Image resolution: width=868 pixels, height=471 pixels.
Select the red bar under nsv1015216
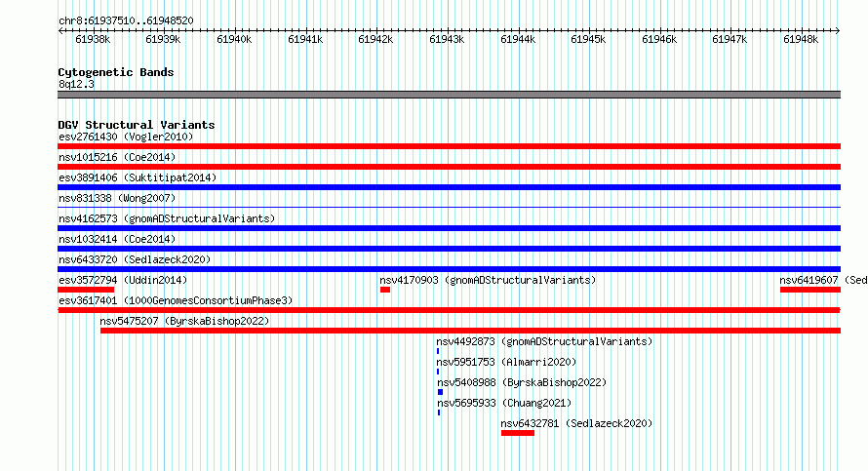point(449,167)
